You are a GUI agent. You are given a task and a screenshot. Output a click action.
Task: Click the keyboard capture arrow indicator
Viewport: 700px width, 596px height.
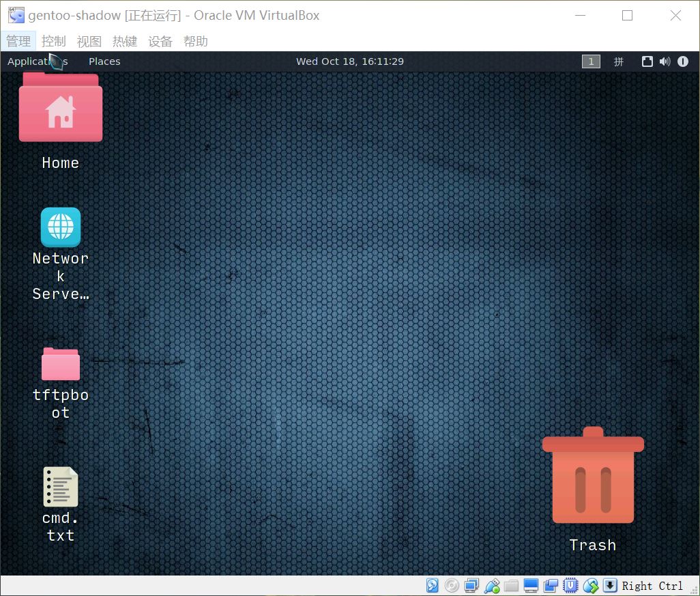pyautogui.click(x=610, y=586)
